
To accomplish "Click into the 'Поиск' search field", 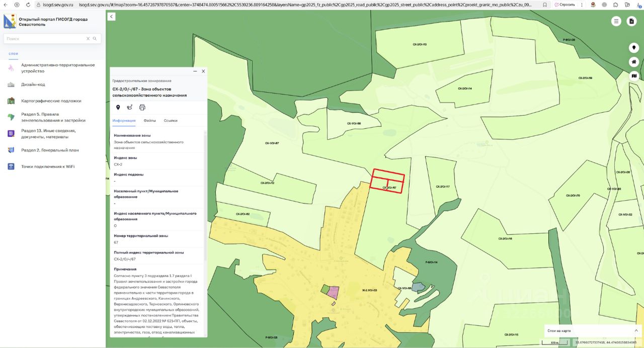I will pyautogui.click(x=44, y=39).
